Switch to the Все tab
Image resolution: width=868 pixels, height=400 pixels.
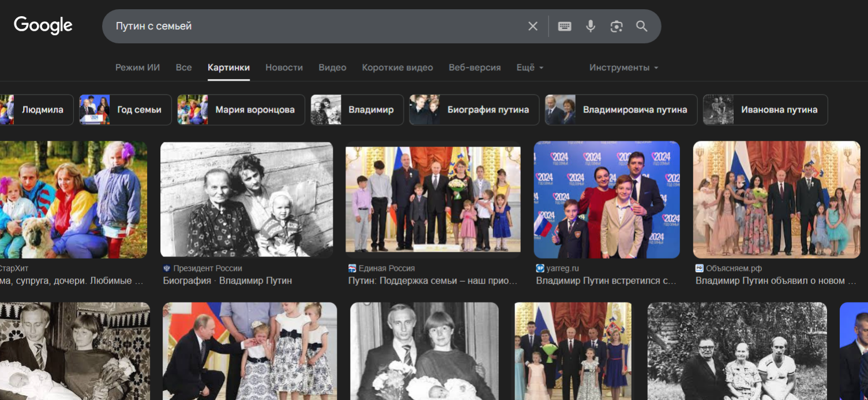pyautogui.click(x=184, y=68)
